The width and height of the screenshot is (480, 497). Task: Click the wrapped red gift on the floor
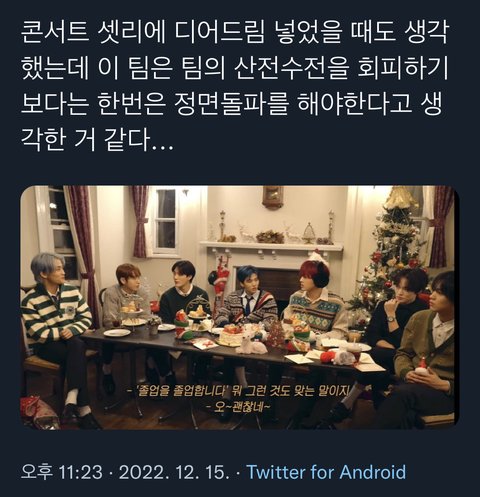[39, 413]
